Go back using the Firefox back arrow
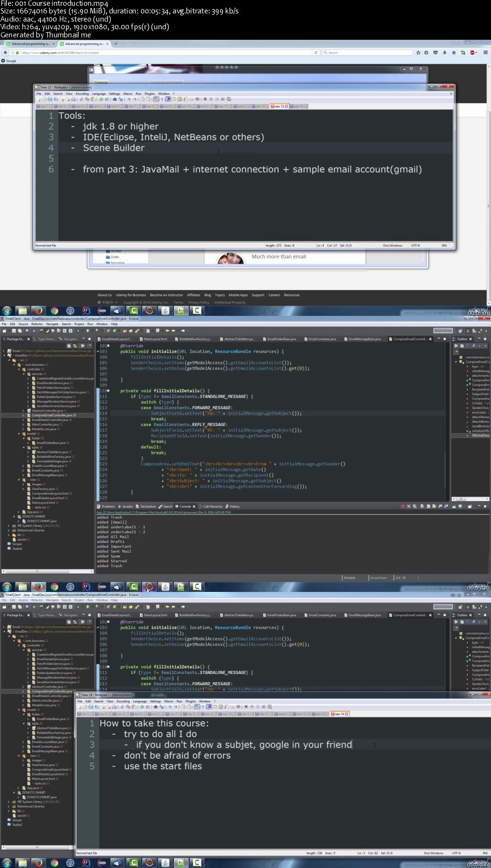The image size is (491, 868). click(x=5, y=53)
